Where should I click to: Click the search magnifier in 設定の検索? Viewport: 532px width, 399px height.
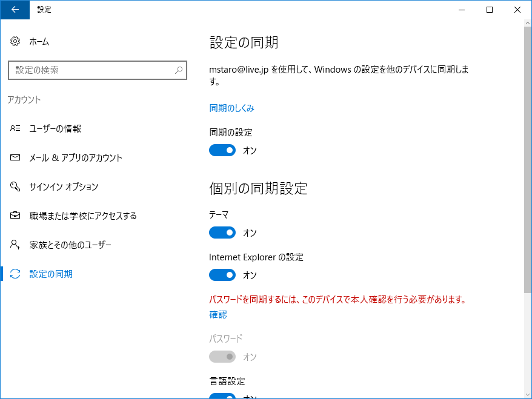coord(178,70)
